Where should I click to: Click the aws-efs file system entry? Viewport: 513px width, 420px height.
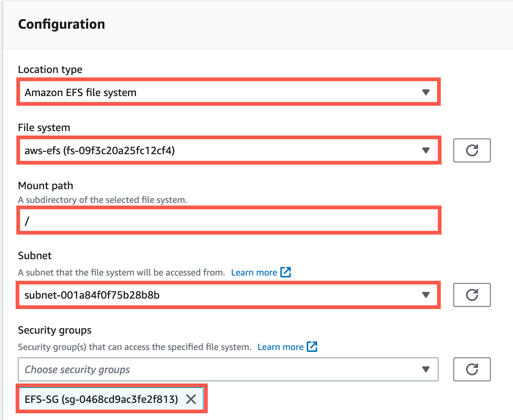pos(101,150)
